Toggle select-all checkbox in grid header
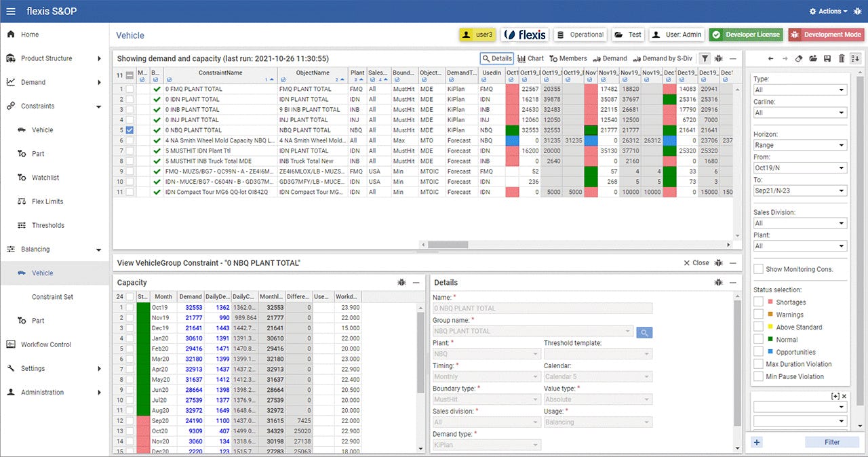Image resolution: width=868 pixels, height=457 pixels. click(x=130, y=75)
